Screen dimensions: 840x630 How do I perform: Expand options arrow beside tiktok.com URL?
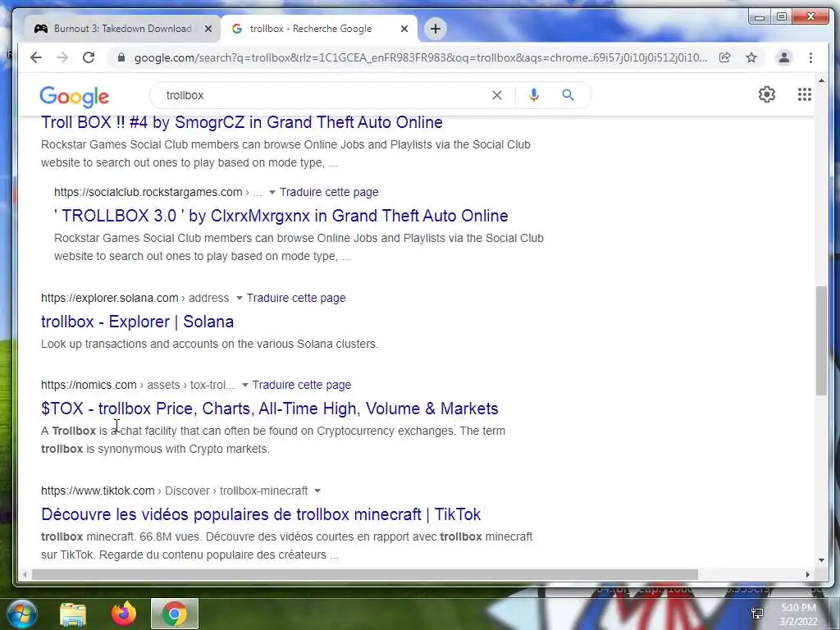click(317, 491)
